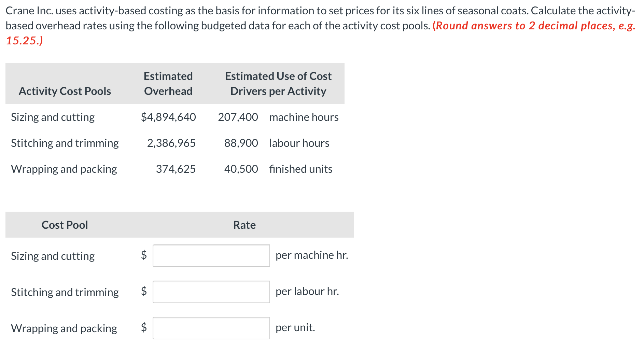Click the Stitching and trimming rate input field
Screen dimensions: 644x353
pyautogui.click(x=211, y=292)
